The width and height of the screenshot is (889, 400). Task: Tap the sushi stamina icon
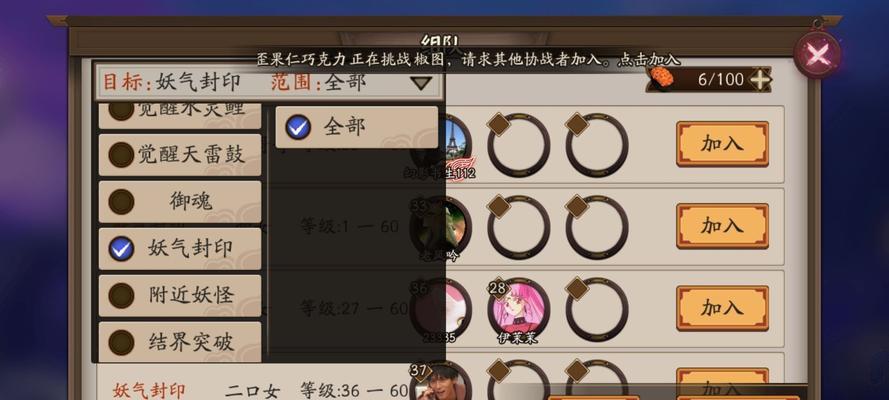[x=661, y=78]
